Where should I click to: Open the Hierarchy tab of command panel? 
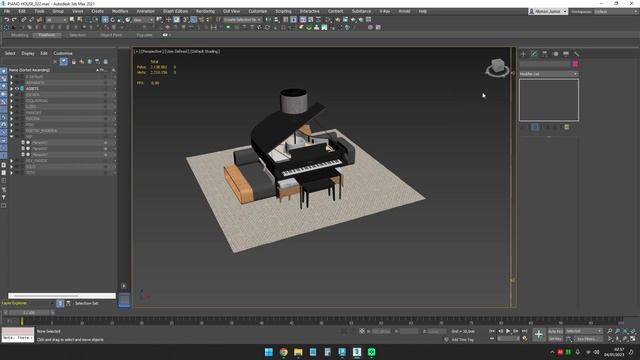544,53
